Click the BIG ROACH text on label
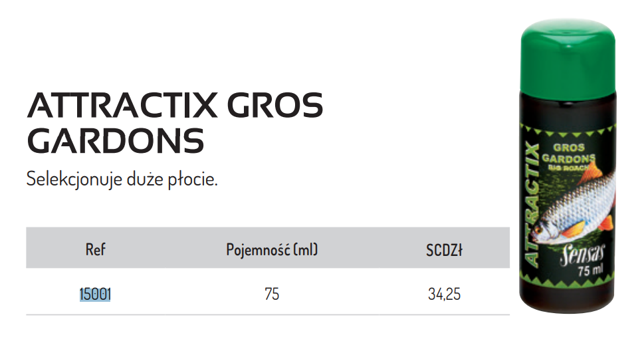The width and height of the screenshot is (644, 351). pyautogui.click(x=570, y=168)
